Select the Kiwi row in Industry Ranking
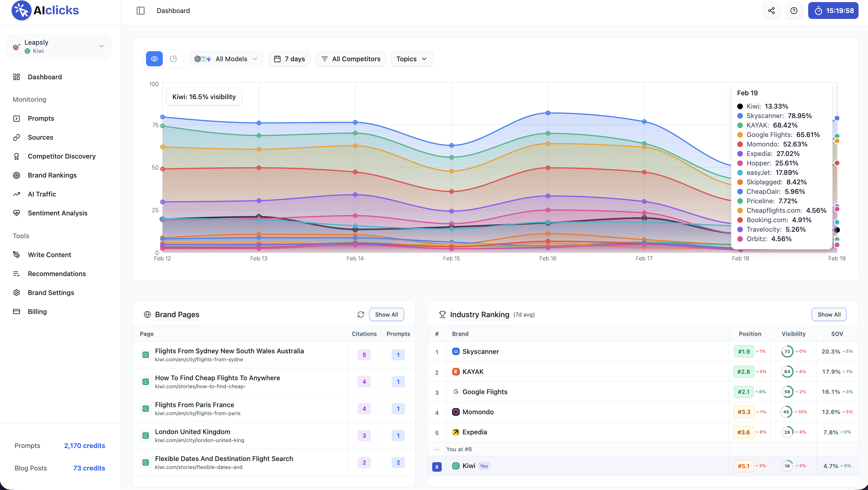The image size is (868, 490). point(469,466)
